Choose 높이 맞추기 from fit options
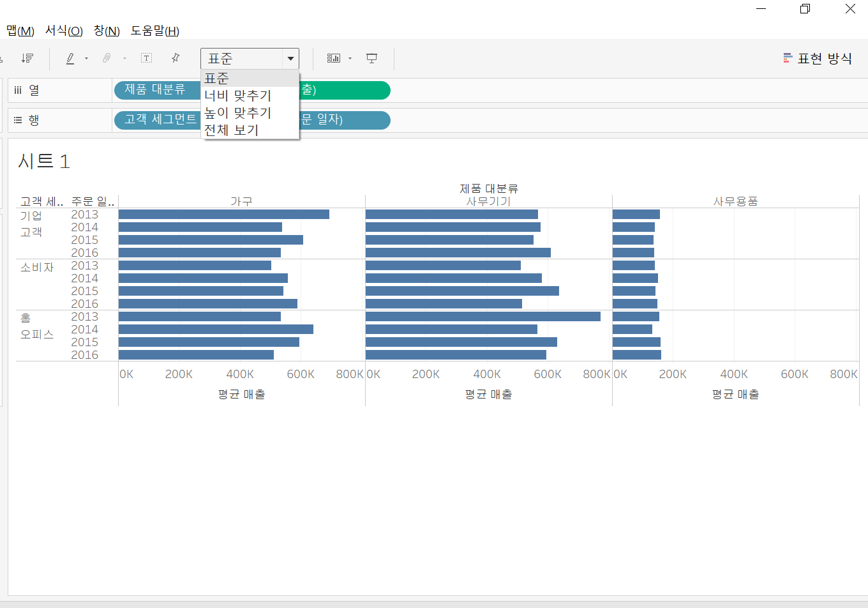The image size is (868, 608). [x=250, y=113]
